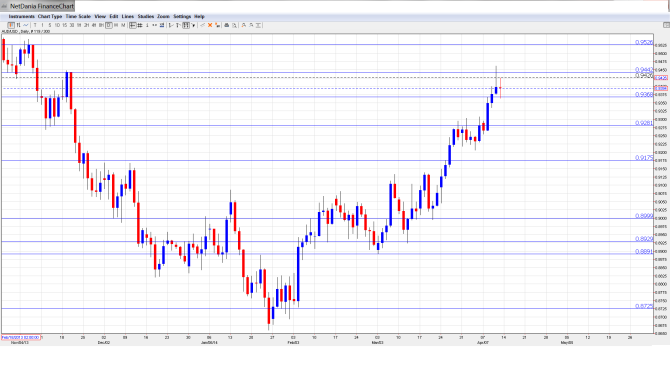Click the print chart icon
The height and width of the screenshot is (376, 670).
(227, 25)
